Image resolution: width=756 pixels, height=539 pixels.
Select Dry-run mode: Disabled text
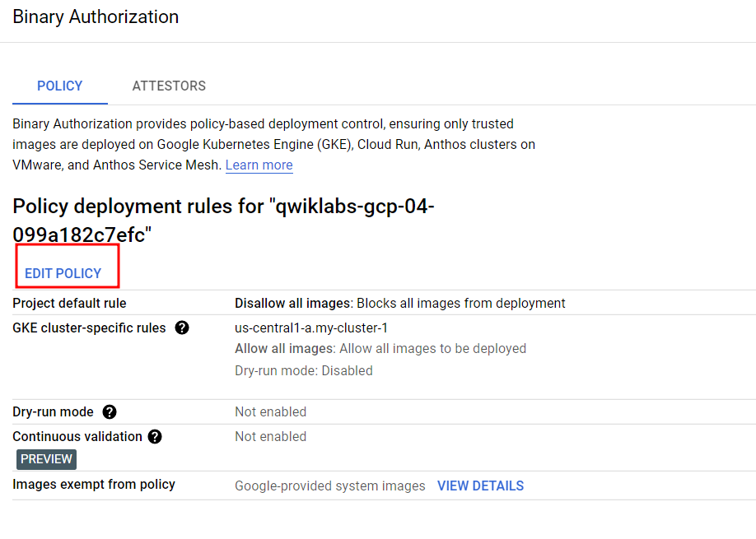[x=304, y=370]
